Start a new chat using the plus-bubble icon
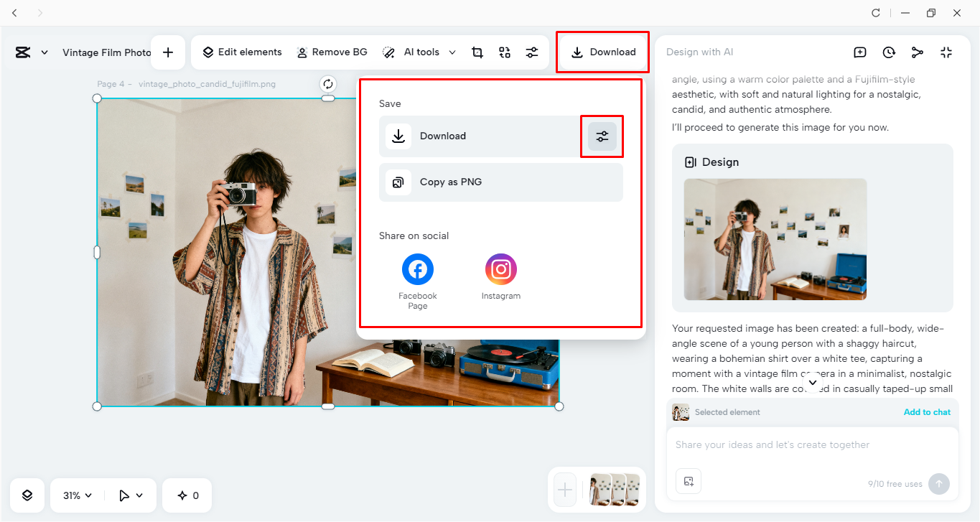This screenshot has width=980, height=522. click(x=860, y=52)
